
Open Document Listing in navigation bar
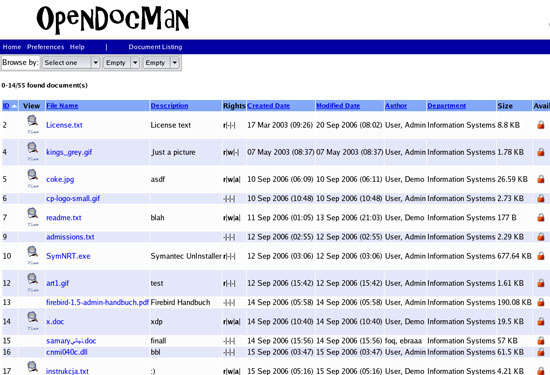pyautogui.click(x=155, y=47)
